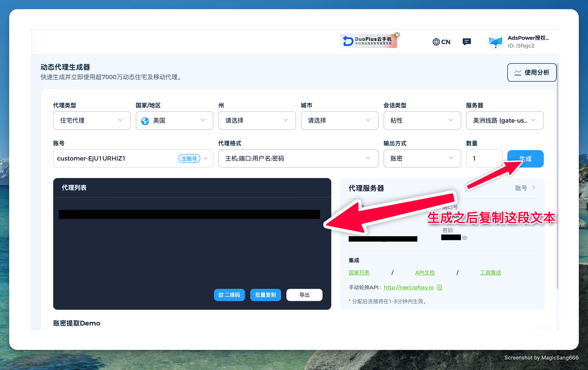Image resolution: width=588 pixels, height=370 pixels.
Task: Click inside the 数量 quantity input field
Action: coord(484,158)
